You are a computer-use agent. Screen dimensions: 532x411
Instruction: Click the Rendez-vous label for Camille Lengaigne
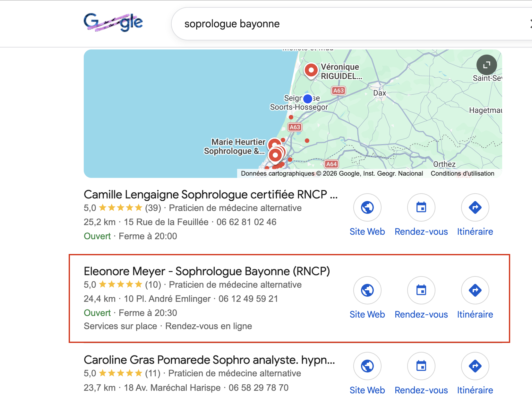click(421, 232)
